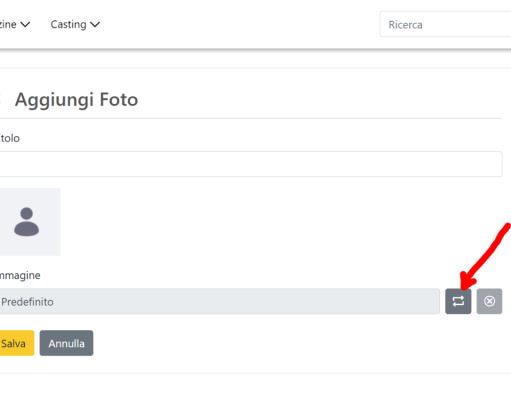Screen dimensions: 511x400
Task: Click the grey person silhouette icon
Action: (x=26, y=222)
